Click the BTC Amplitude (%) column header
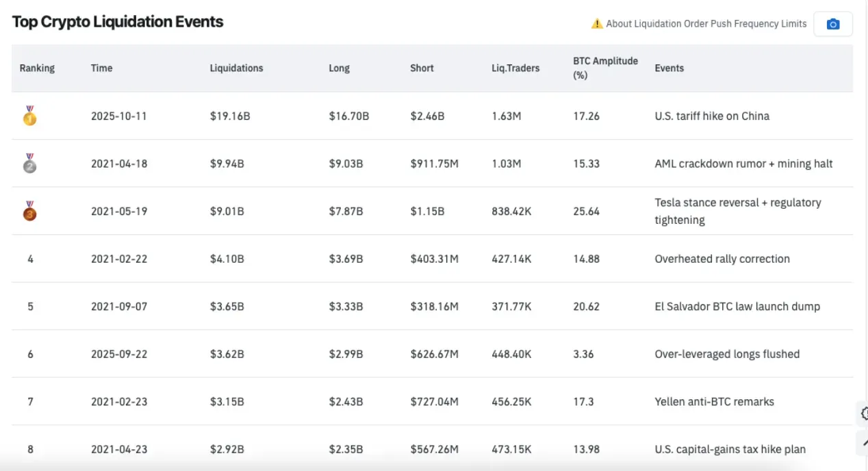Image resolution: width=868 pixels, height=471 pixels. pos(605,68)
